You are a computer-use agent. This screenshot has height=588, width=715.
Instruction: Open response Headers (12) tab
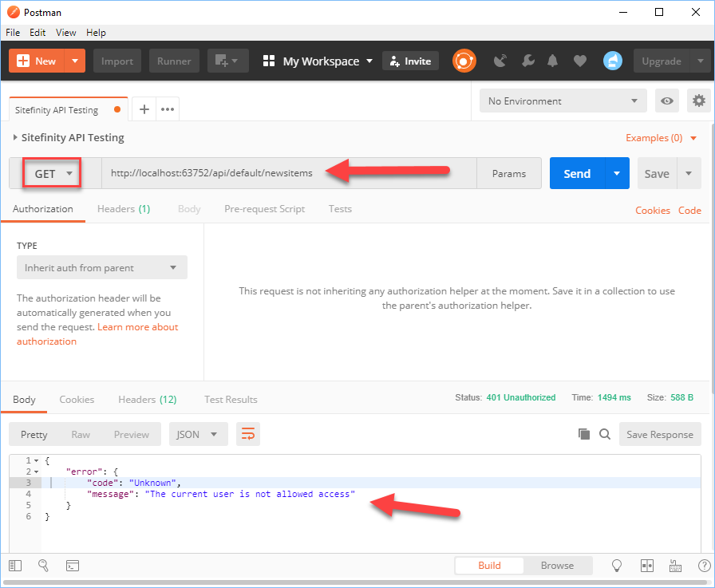click(x=148, y=399)
